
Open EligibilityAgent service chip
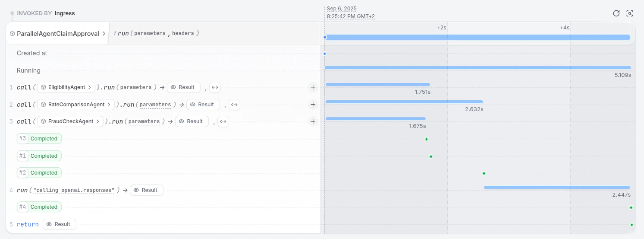point(66,87)
